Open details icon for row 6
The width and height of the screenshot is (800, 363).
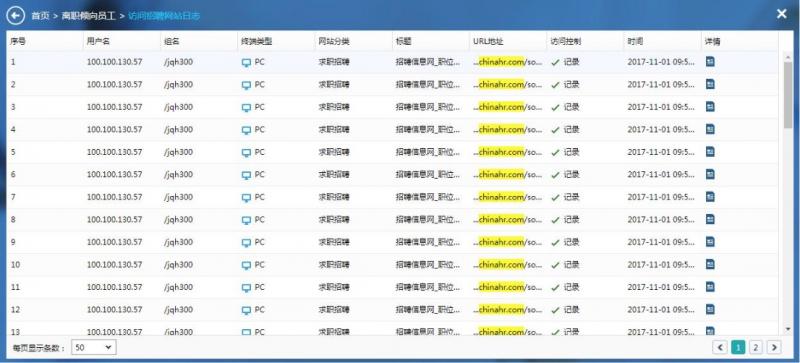[x=710, y=174]
